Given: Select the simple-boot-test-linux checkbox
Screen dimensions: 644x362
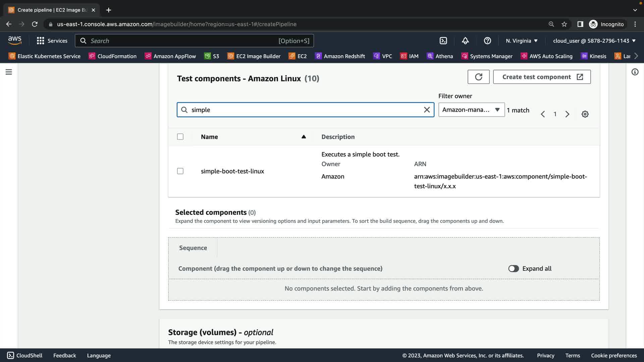Looking at the screenshot, I should click(180, 171).
